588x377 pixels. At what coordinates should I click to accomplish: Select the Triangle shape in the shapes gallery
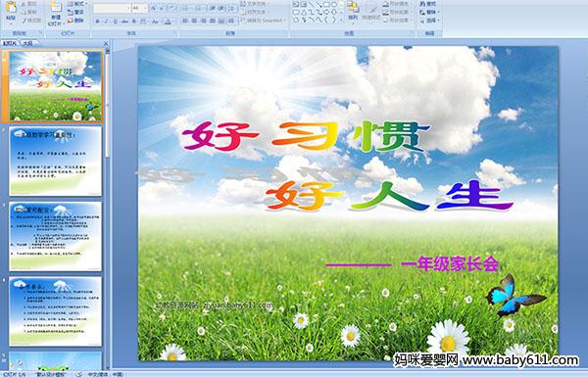[x=304, y=12]
